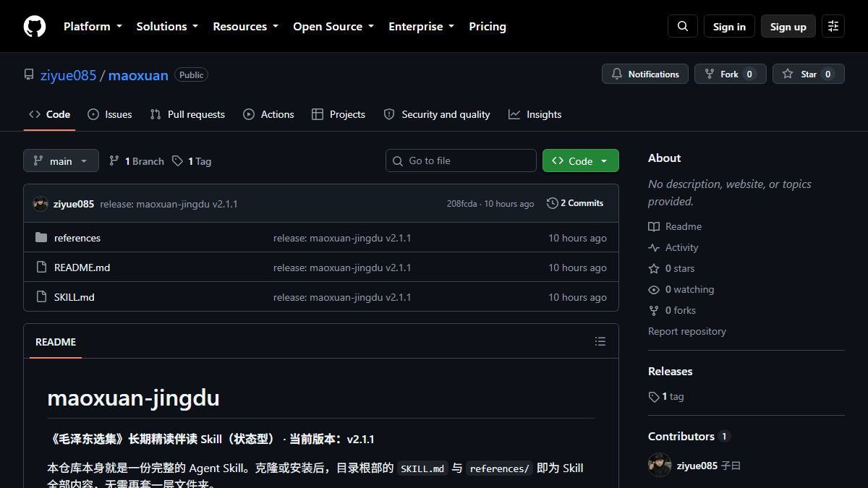The image size is (868, 488).
Task: Switch to the Issues tab
Action: click(x=110, y=114)
